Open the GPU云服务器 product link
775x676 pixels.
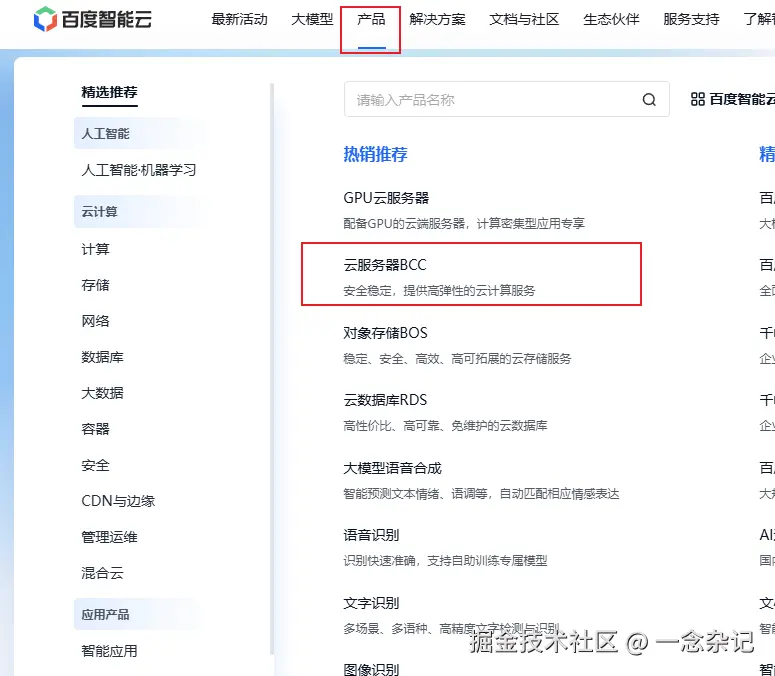386,198
